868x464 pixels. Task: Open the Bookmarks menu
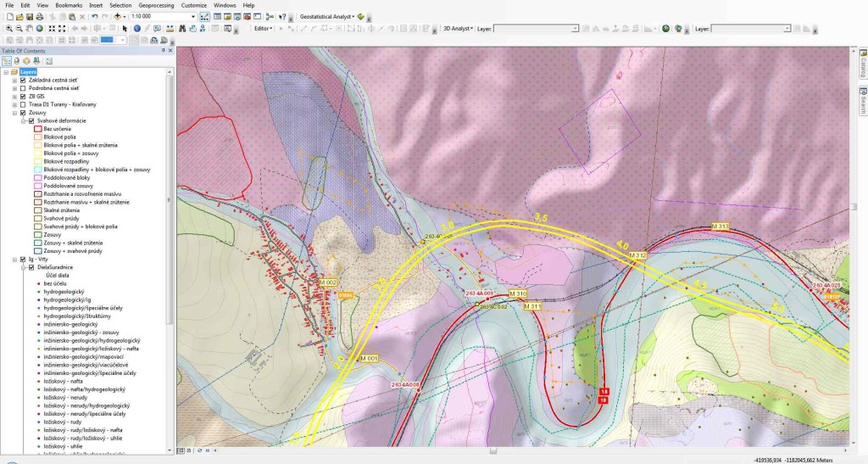(x=69, y=5)
